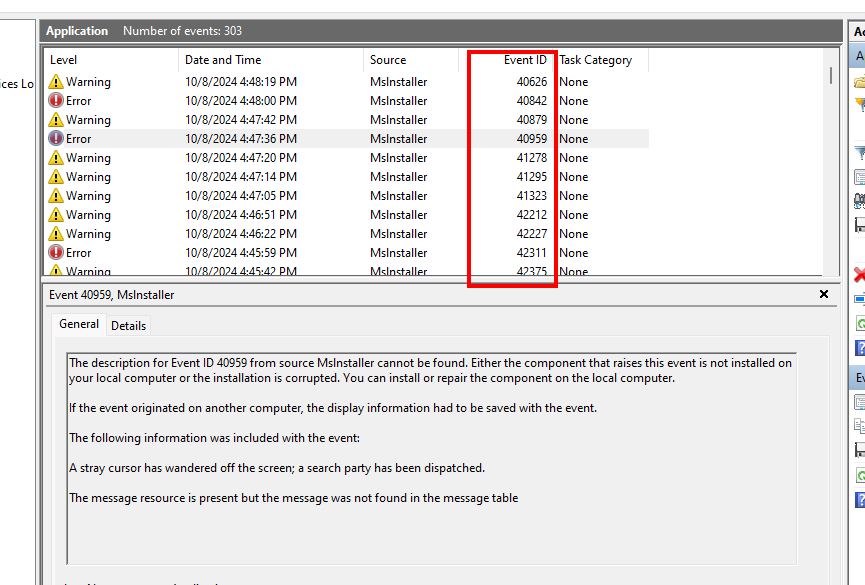Screen dimensions: 865x585
Task: Click 'The following information was included' line
Action: 214,438
